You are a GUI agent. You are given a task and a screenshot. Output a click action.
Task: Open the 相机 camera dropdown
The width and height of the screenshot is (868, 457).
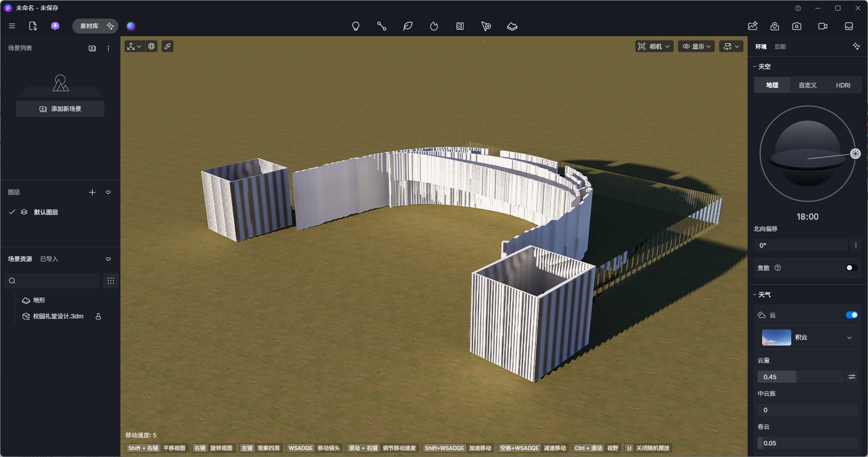[654, 46]
